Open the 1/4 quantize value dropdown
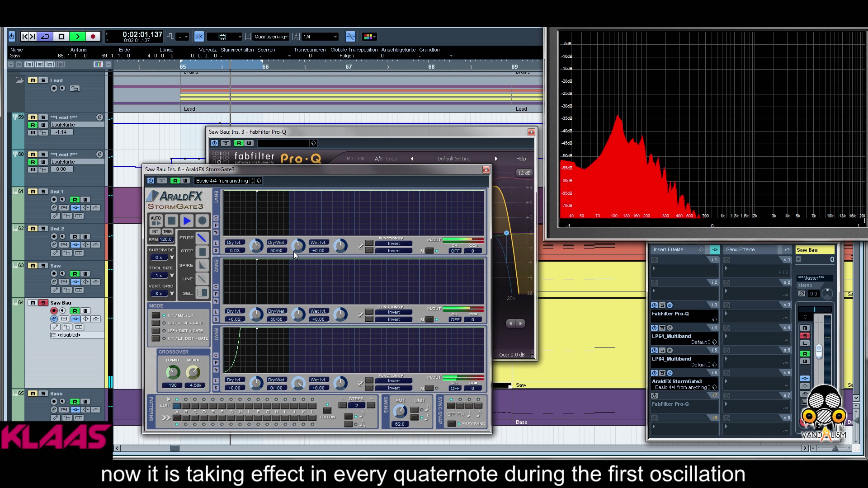This screenshot has height=488, width=868. point(321,37)
